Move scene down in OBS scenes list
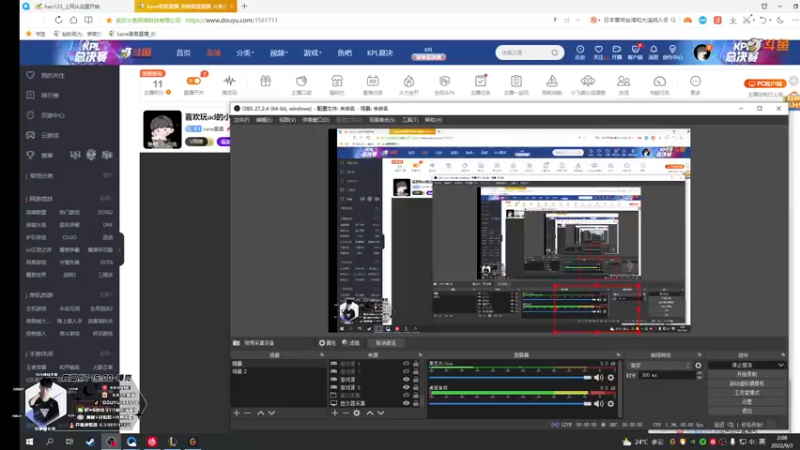 pos(271,413)
